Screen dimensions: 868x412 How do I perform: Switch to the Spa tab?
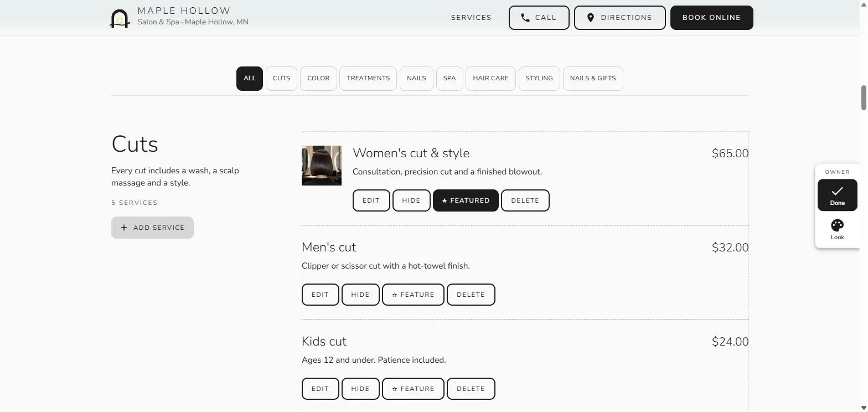[449, 78]
